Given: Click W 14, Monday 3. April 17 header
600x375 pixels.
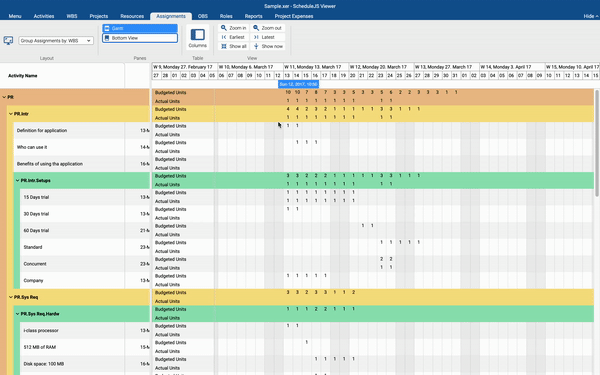Looking at the screenshot, I should point(512,67).
